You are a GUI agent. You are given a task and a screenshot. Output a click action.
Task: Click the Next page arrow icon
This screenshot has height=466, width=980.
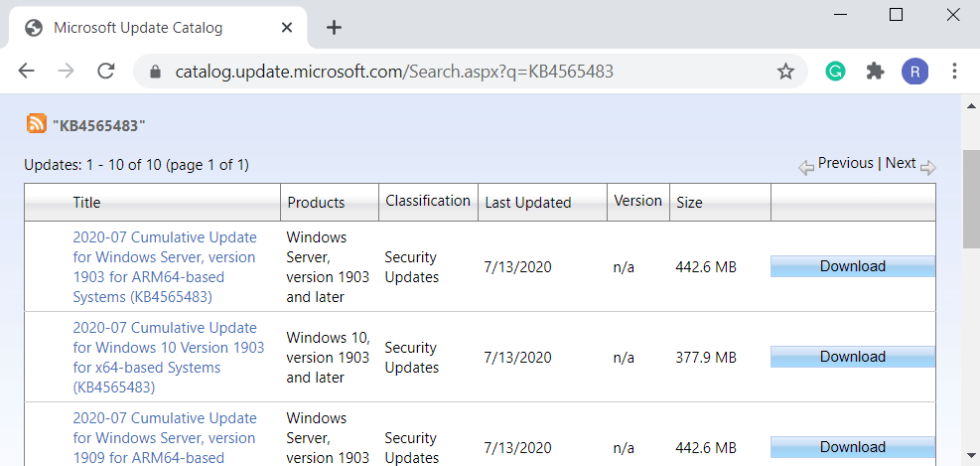(x=928, y=167)
